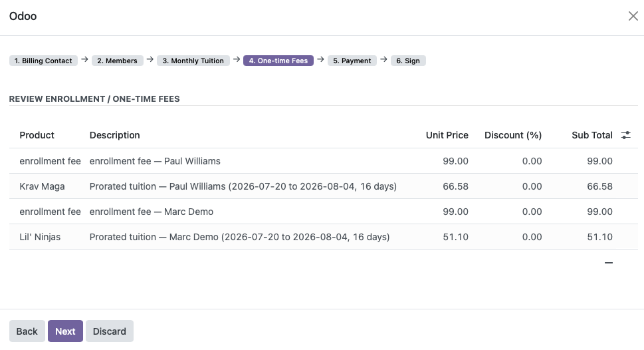
Task: Select the Marc Demo enrollment fee description
Action: [x=152, y=212]
